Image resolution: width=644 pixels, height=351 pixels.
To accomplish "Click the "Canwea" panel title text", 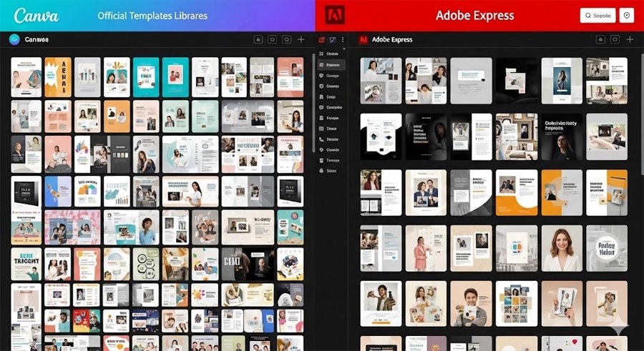I will 36,39.
